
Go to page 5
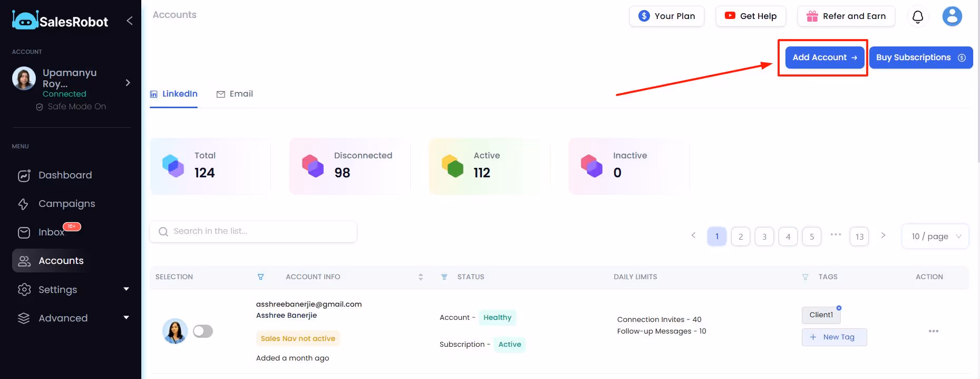coord(812,236)
